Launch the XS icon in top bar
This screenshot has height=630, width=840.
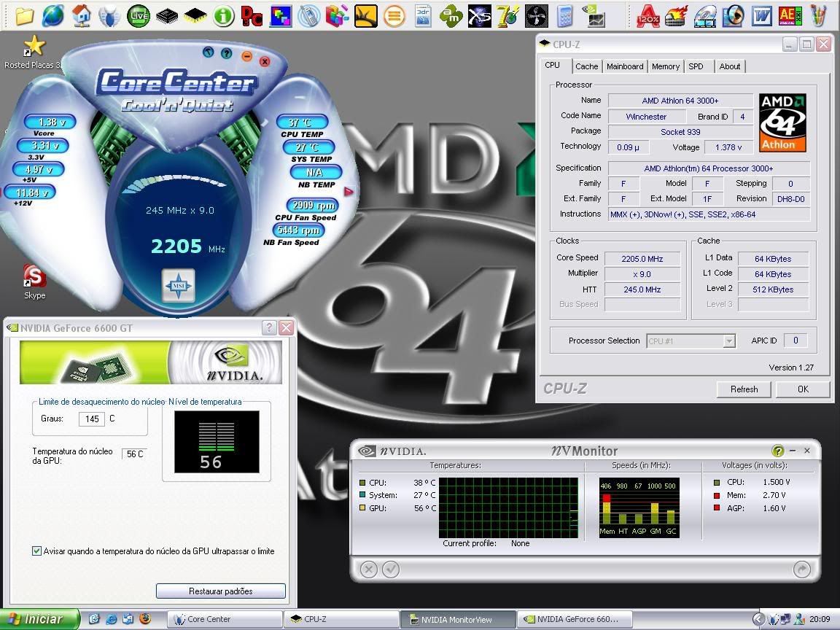point(480,16)
